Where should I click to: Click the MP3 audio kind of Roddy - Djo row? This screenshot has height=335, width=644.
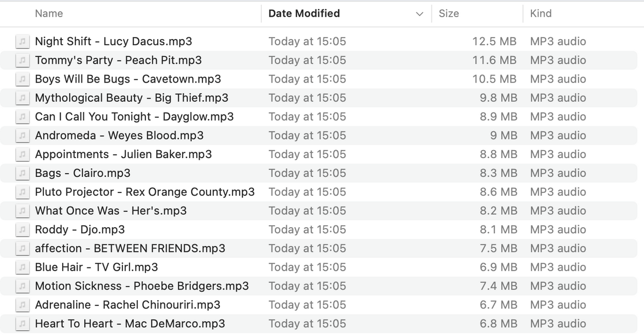[x=558, y=229]
